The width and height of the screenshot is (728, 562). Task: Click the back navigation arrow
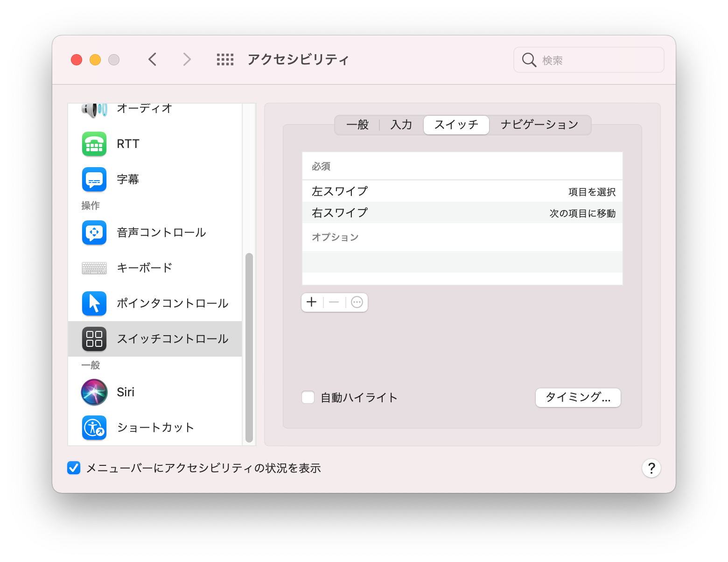152,59
